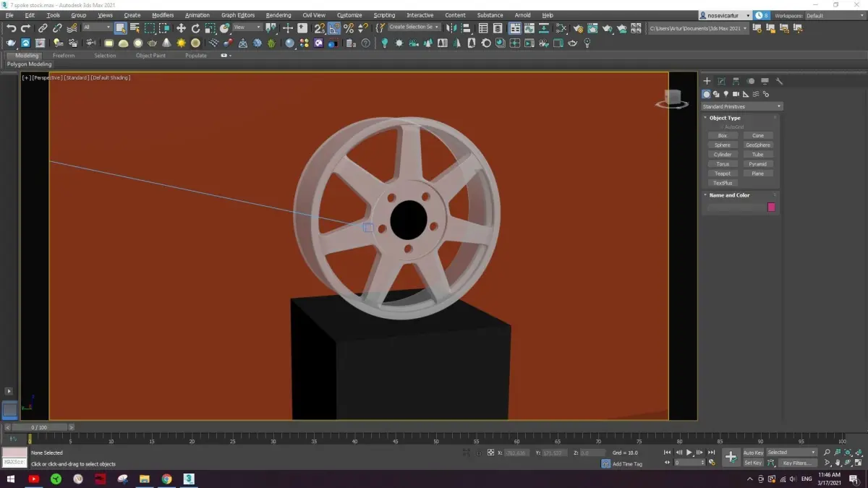This screenshot has width=868, height=488.
Task: Open the Render Setup teapot icon
Action: pyautogui.click(x=578, y=28)
